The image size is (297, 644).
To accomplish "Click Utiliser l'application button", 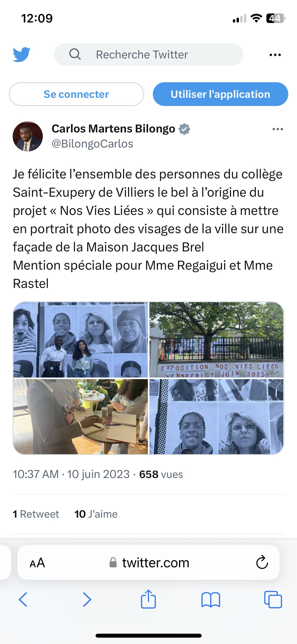I will pos(220,94).
